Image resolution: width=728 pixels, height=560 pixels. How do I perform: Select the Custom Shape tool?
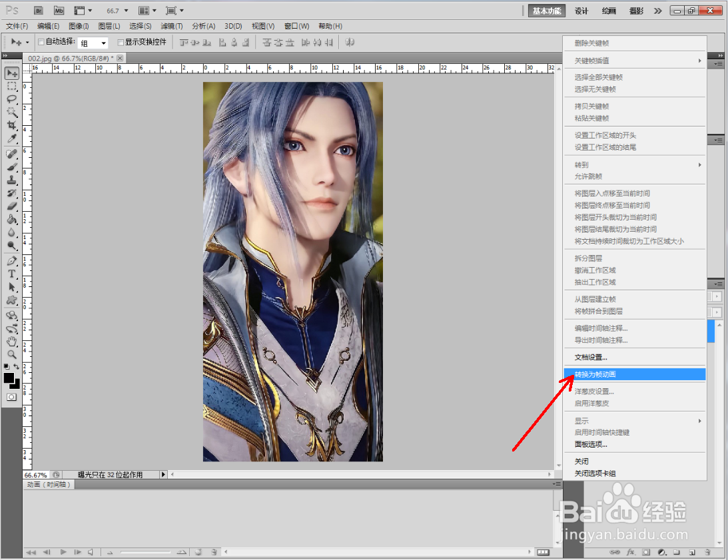(x=11, y=300)
